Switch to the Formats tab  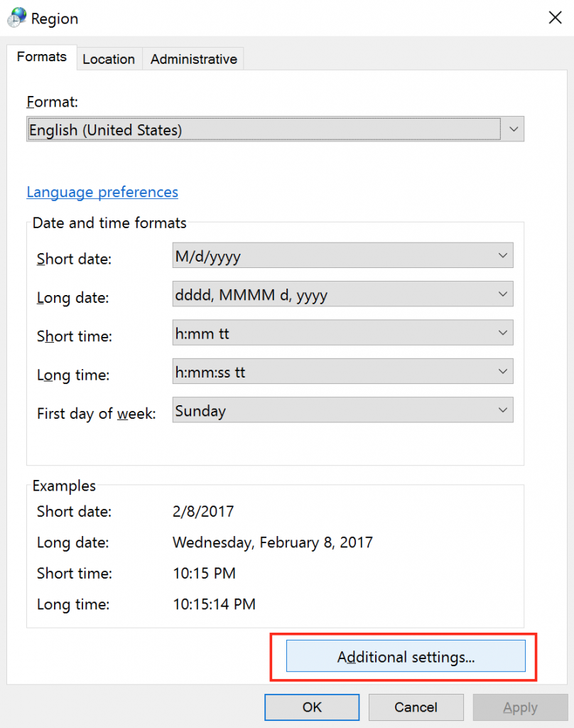tap(42, 57)
